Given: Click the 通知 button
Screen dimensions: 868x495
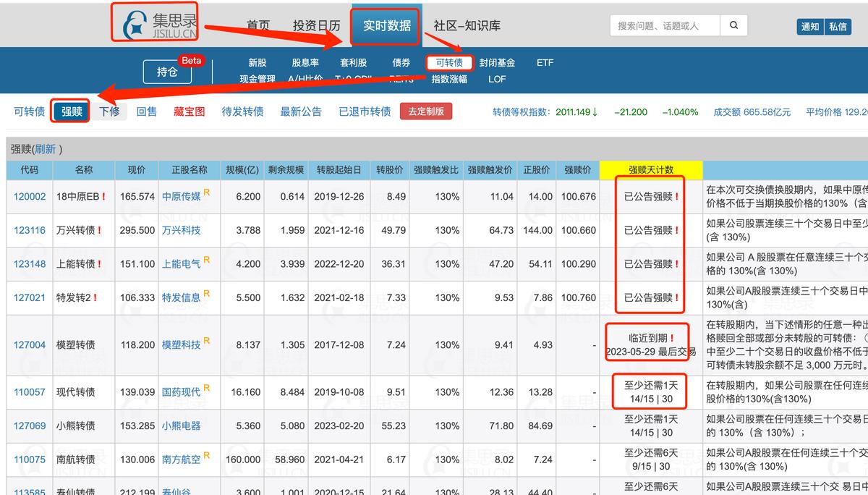Looking at the screenshot, I should pos(809,25).
